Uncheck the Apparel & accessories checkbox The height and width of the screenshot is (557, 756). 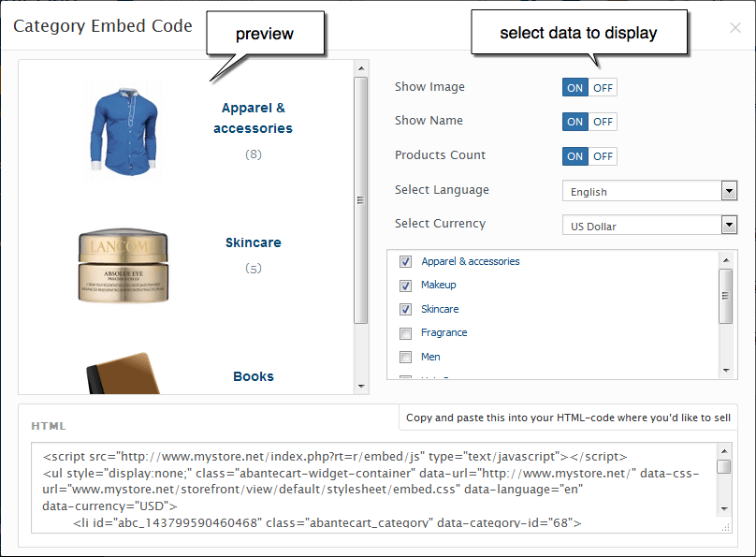tap(405, 262)
